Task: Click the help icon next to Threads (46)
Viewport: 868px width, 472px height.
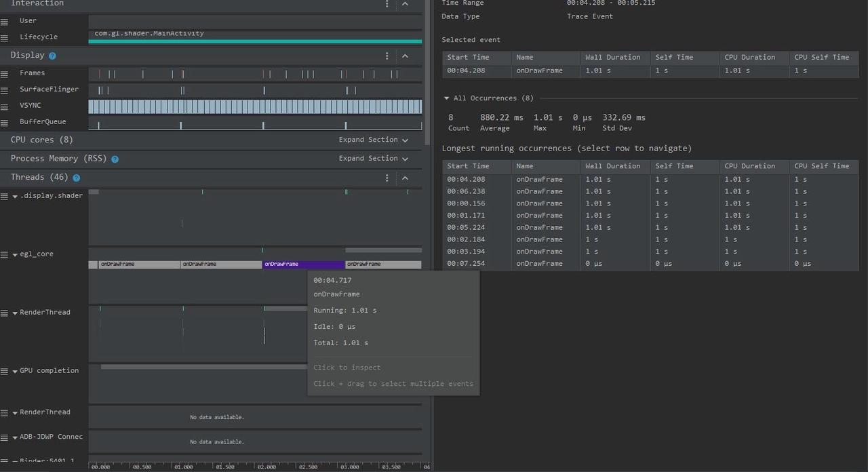Action: tap(76, 178)
